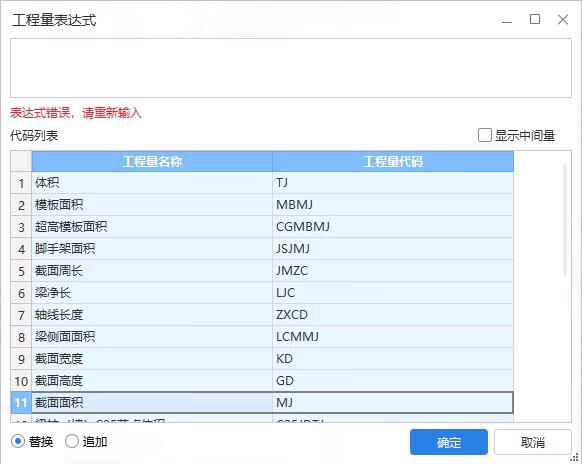The height and width of the screenshot is (464, 582).
Task: Click the 取消 button
Action: coord(532,442)
